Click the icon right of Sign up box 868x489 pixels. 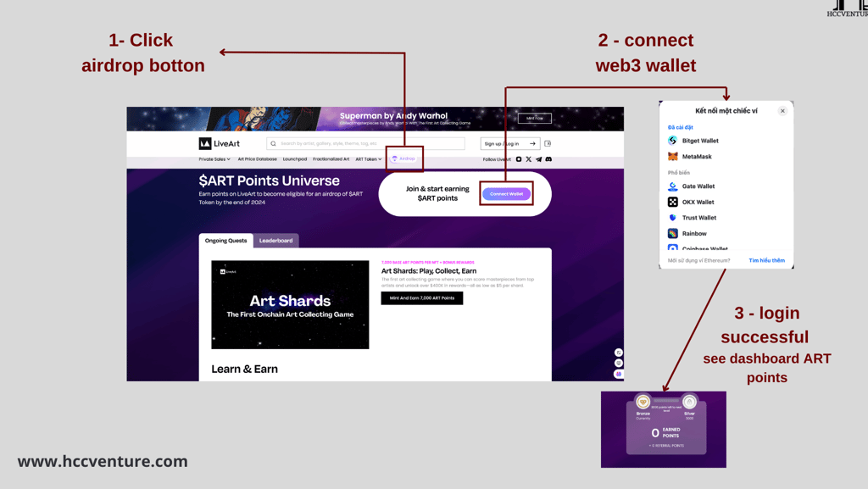(548, 144)
